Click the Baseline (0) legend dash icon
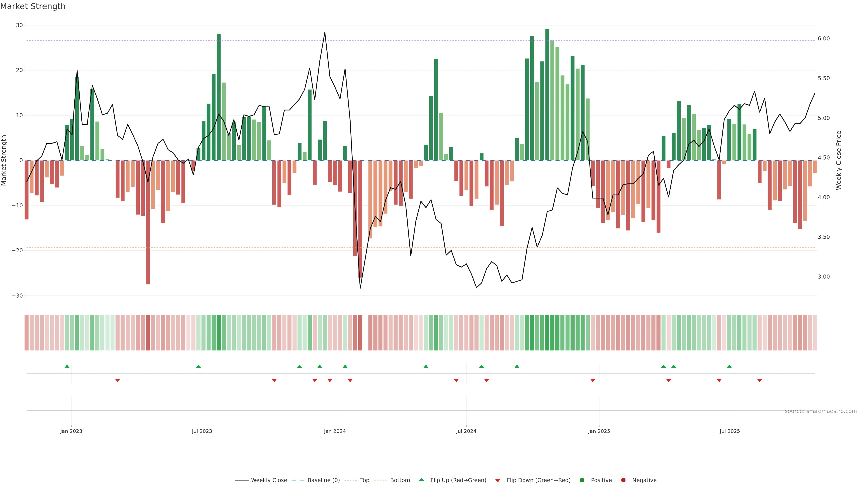This screenshot has height=488, width=868. [298, 480]
